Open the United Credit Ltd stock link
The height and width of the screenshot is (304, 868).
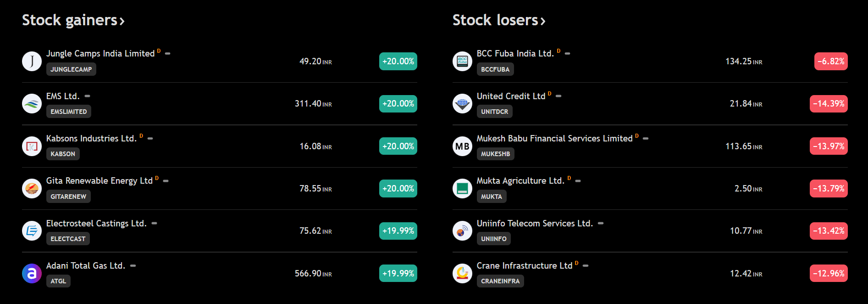coord(511,96)
